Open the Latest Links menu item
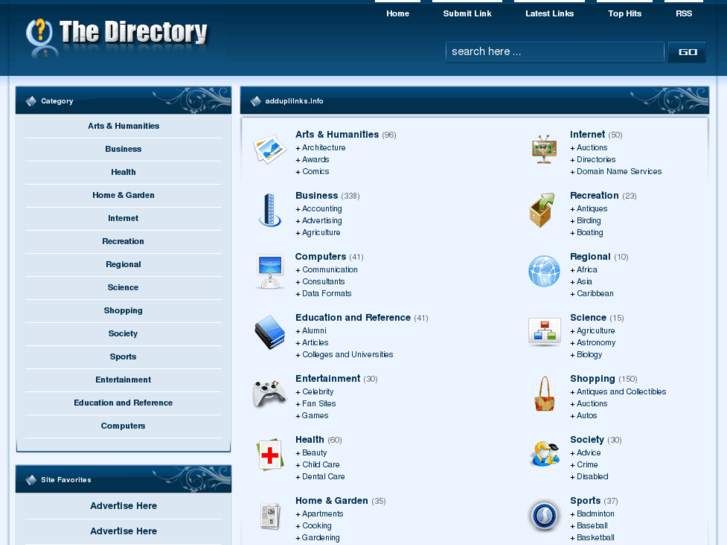This screenshot has height=545, width=727. (x=549, y=13)
